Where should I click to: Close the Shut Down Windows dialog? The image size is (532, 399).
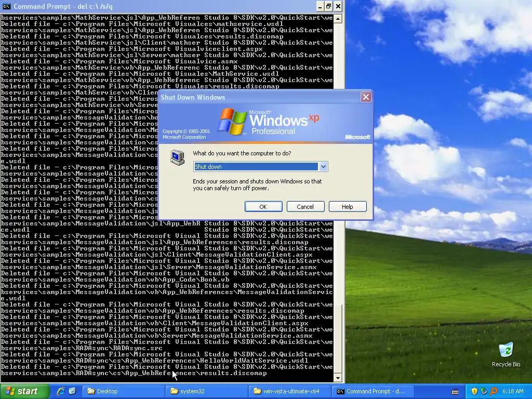pyautogui.click(x=366, y=97)
